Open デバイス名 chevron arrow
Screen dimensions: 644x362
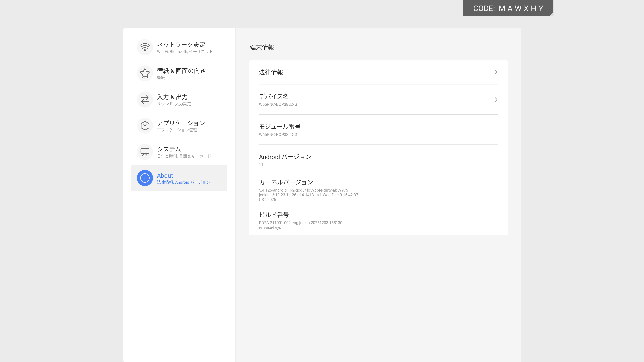(496, 100)
